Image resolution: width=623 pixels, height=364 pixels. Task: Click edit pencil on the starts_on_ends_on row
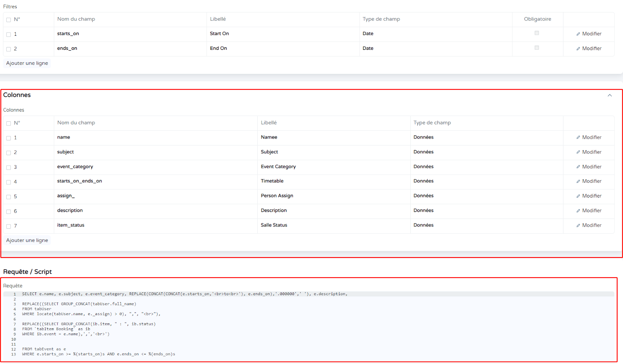click(578, 181)
